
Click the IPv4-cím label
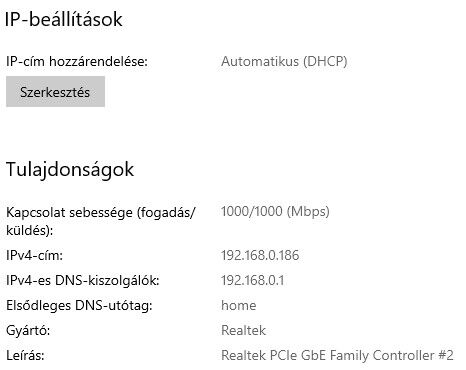click(34, 255)
